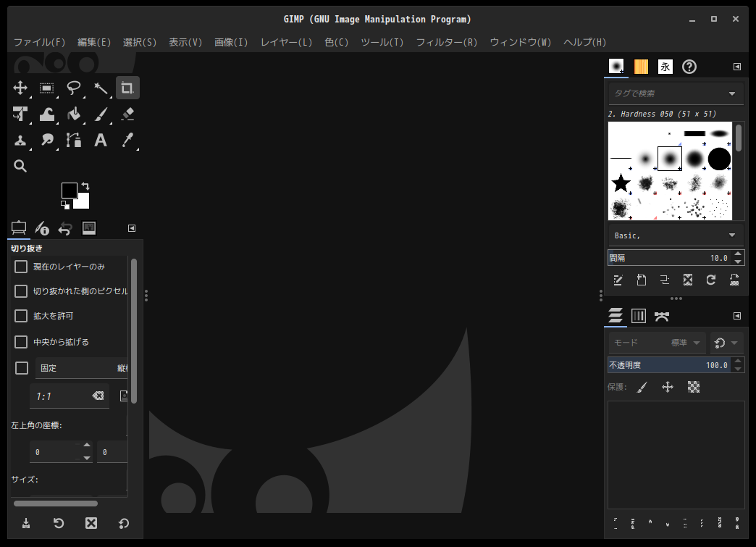
Task: Enable 現在のレイヤーのみ checkbox
Action: (21, 267)
